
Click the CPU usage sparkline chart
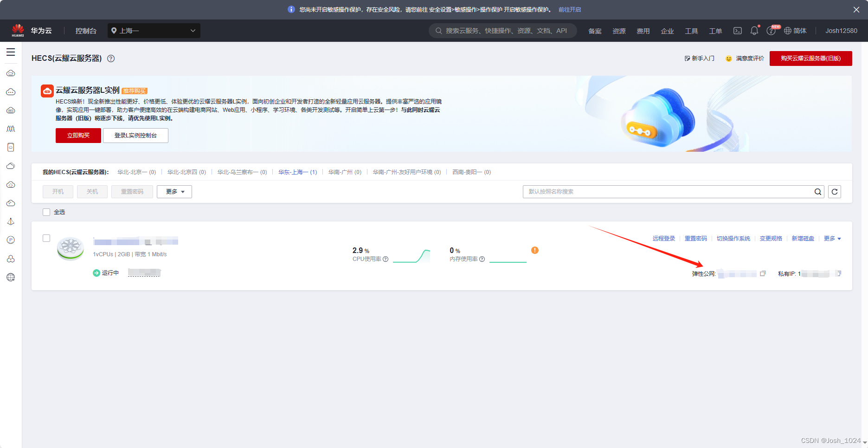tap(411, 256)
